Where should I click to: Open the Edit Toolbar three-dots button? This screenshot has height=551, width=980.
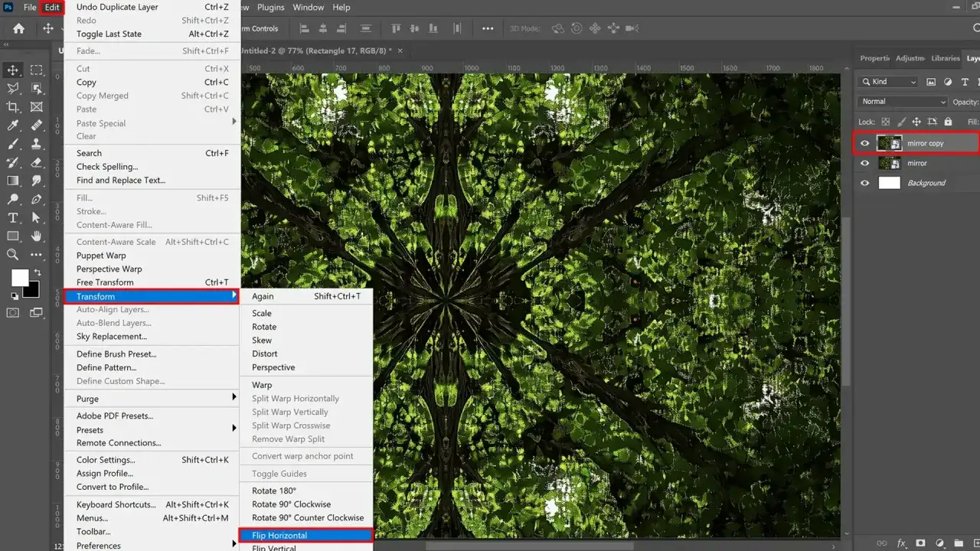tap(36, 255)
